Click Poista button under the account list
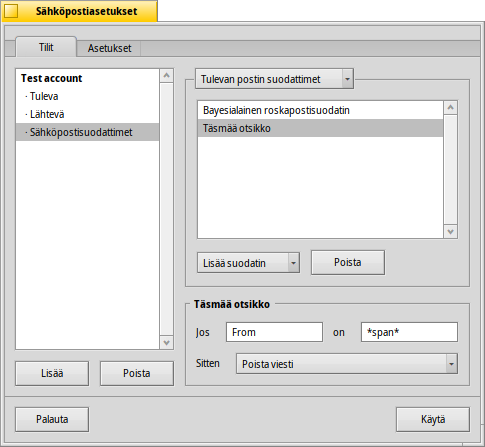 point(137,373)
